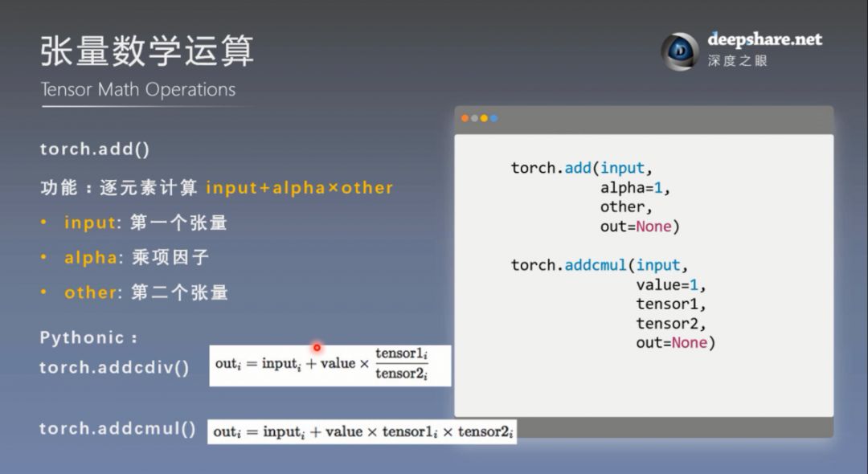Screen dimensions: 868x474
Task: Click out=None) of the torch.addcmul call
Action: [x=675, y=344]
